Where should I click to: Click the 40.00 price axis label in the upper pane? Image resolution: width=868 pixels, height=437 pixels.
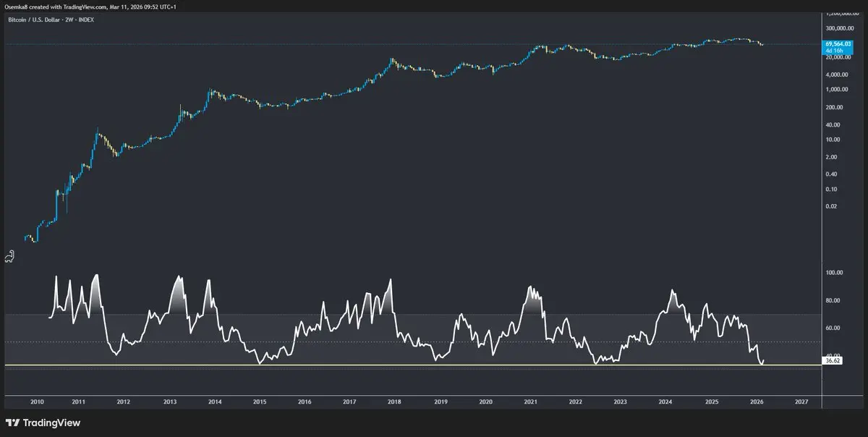click(x=832, y=124)
